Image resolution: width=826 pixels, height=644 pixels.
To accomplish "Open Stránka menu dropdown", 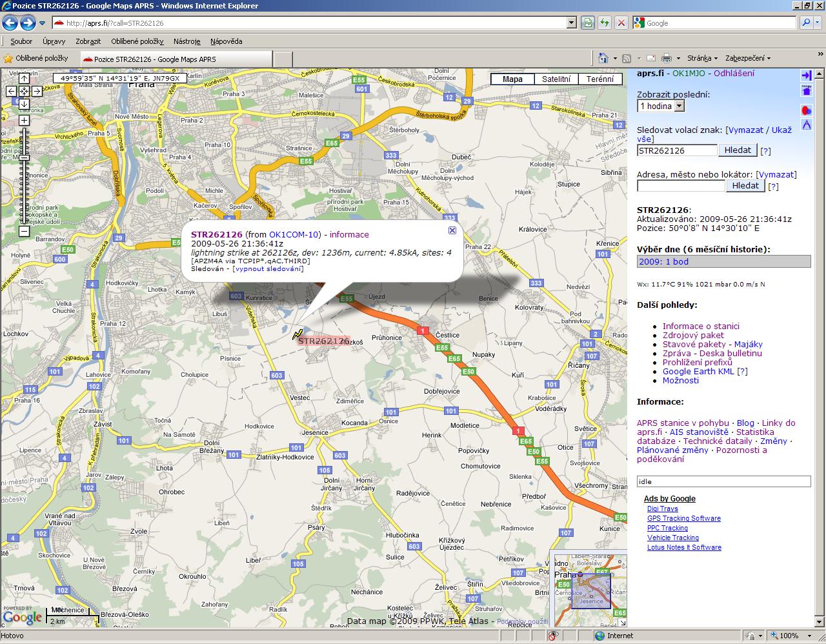I will tap(701, 58).
